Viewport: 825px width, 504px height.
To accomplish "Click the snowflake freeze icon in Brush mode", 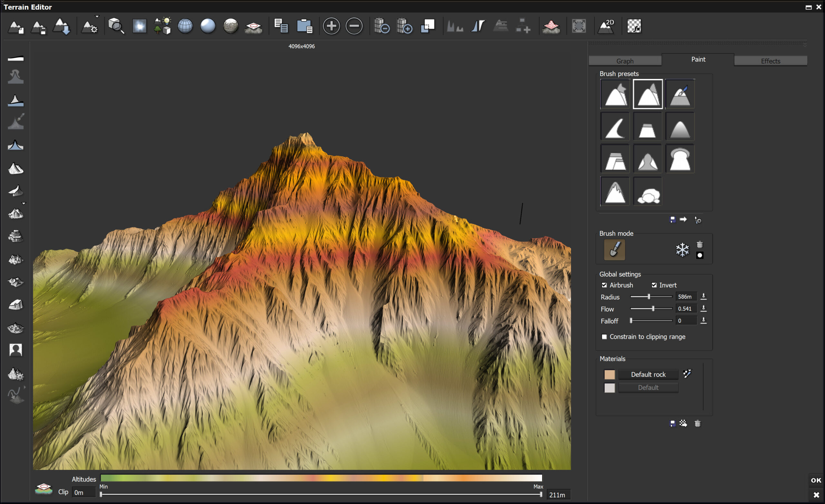I will (x=682, y=250).
